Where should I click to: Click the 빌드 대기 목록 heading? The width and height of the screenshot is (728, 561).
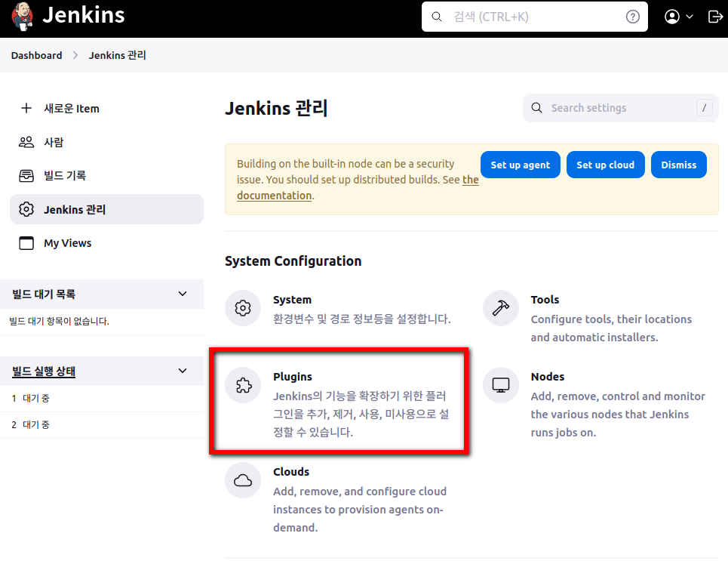(44, 294)
